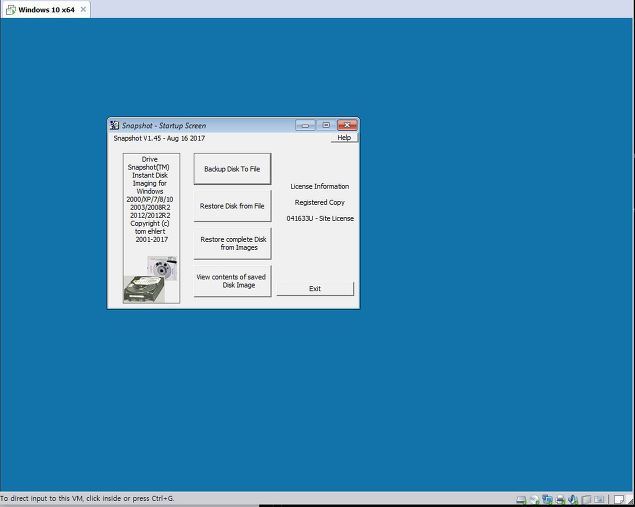The width and height of the screenshot is (635, 507).
Task: Click the Backup Disk To File button
Action: click(x=232, y=169)
